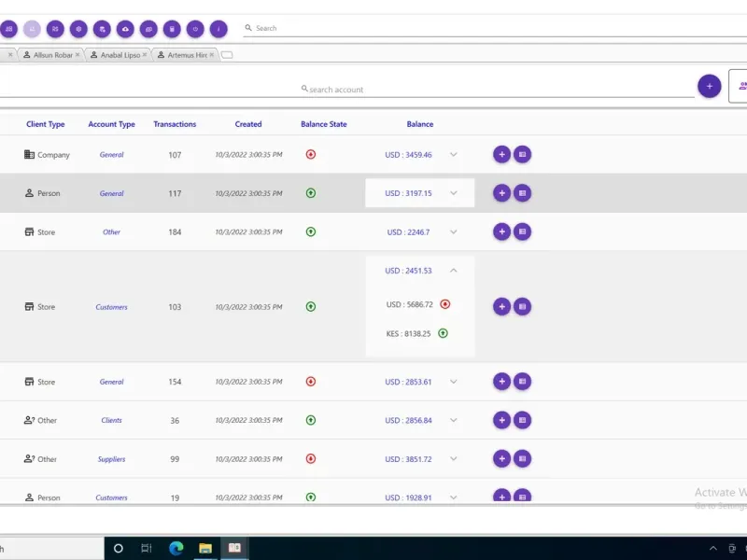Click the info icon in top toolbar

coord(218,29)
